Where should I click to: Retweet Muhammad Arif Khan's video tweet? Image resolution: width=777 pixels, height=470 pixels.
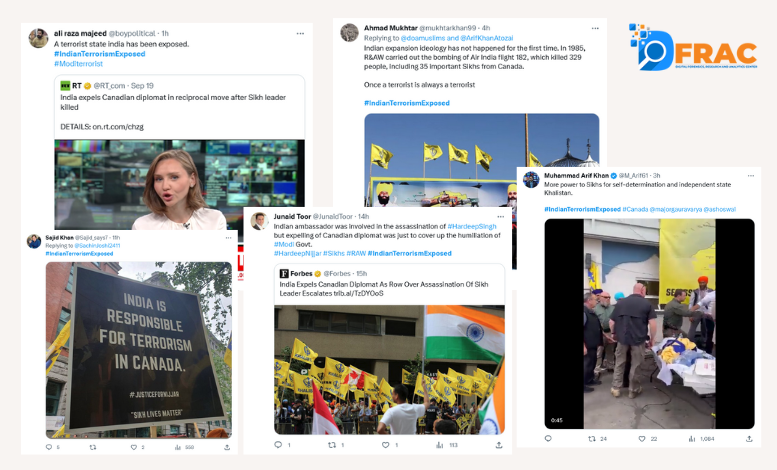592,438
